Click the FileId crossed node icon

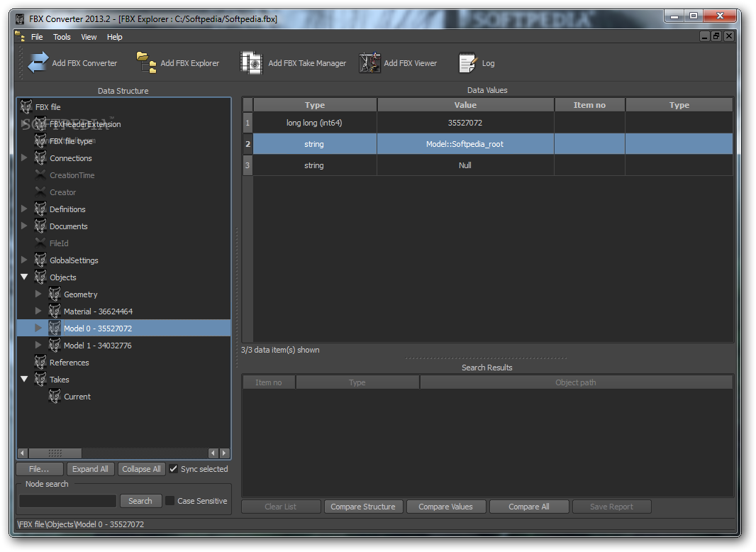[x=40, y=243]
